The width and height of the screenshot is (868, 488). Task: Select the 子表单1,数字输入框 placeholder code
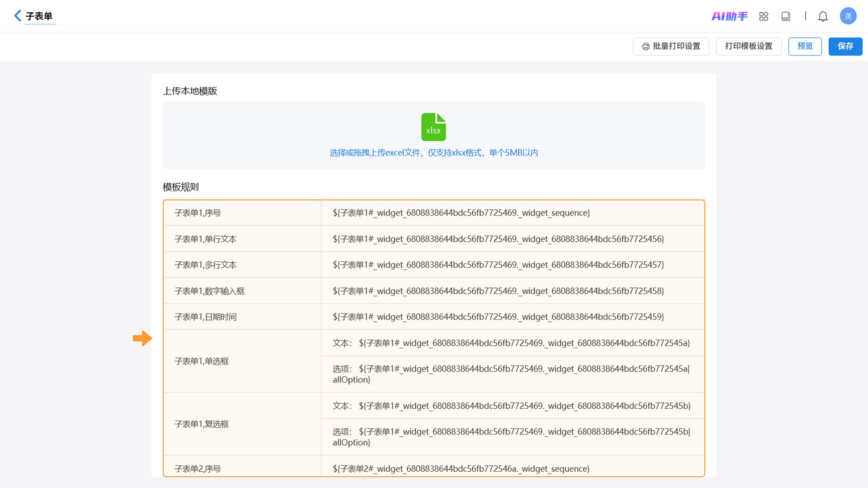pos(498,291)
